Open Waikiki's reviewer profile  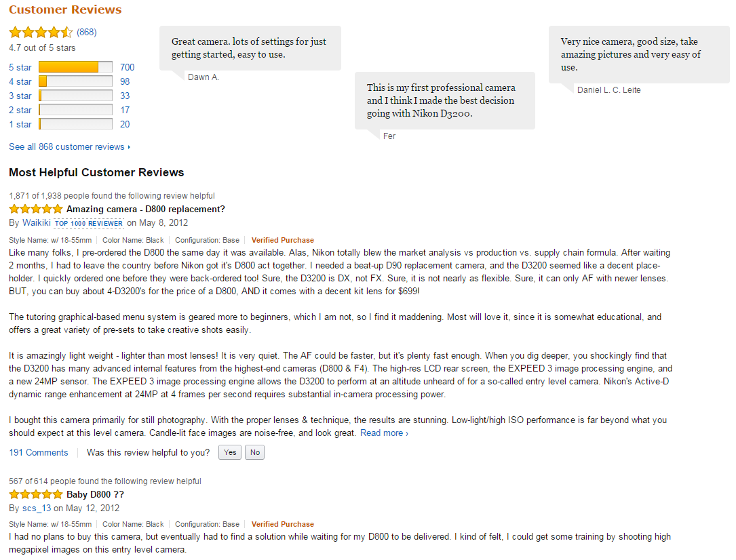(37, 222)
